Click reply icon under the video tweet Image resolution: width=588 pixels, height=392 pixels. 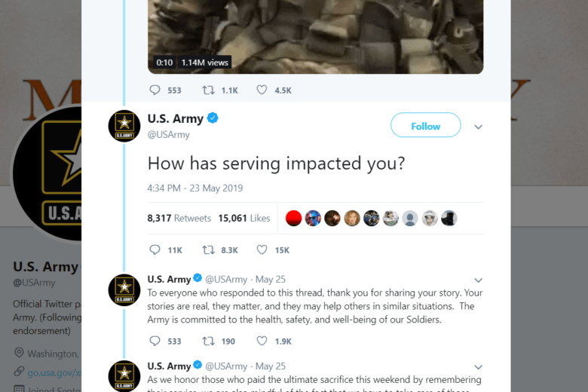click(155, 90)
